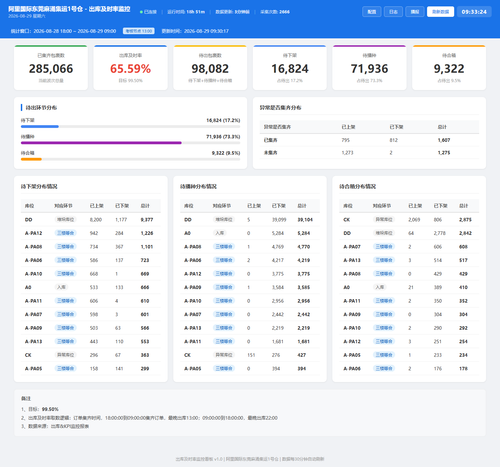
Task: Click 已上架 column header in 待合箱 table
Action: tap(415, 206)
